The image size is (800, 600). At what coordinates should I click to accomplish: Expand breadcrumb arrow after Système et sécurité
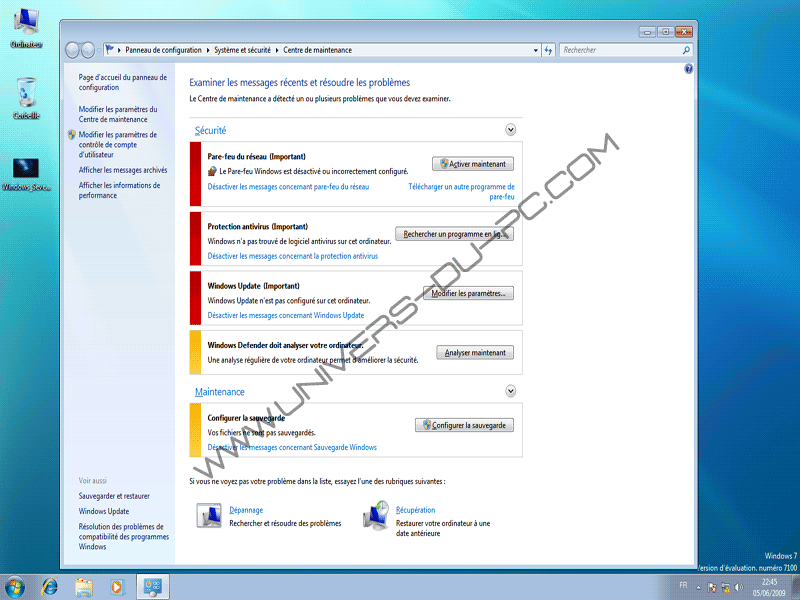click(x=277, y=50)
